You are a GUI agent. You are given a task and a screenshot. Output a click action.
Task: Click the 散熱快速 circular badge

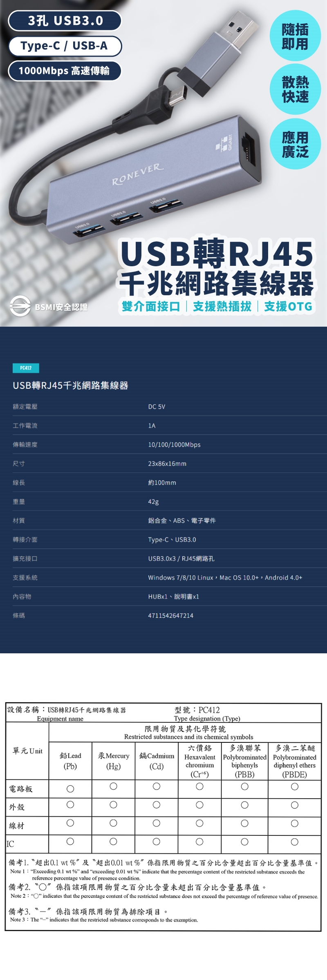click(x=295, y=89)
